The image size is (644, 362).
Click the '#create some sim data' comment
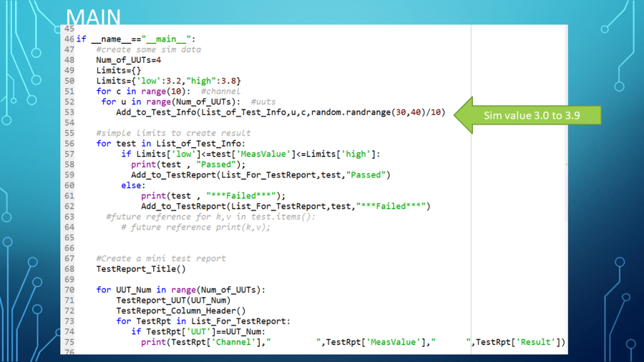[x=148, y=50]
